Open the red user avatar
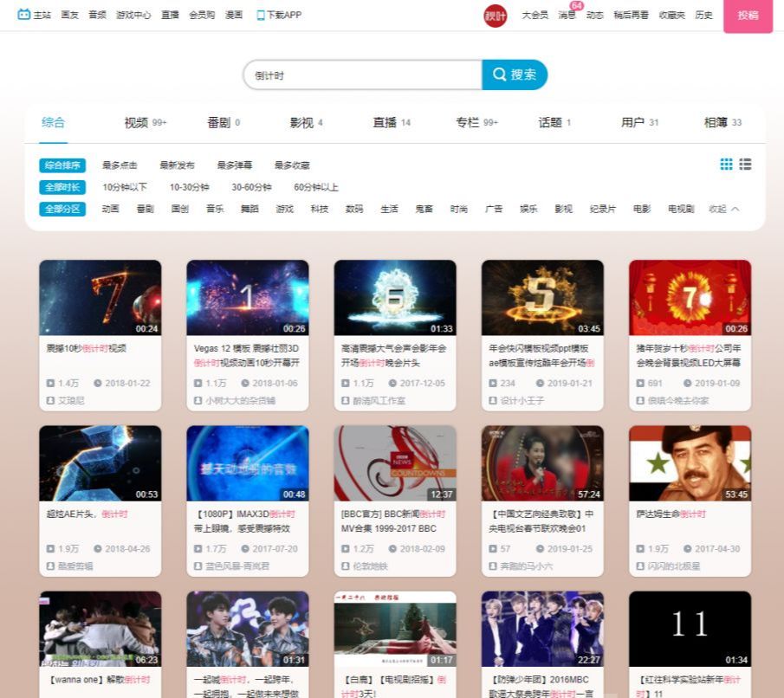Image resolution: width=784 pixels, height=698 pixels. click(x=495, y=16)
